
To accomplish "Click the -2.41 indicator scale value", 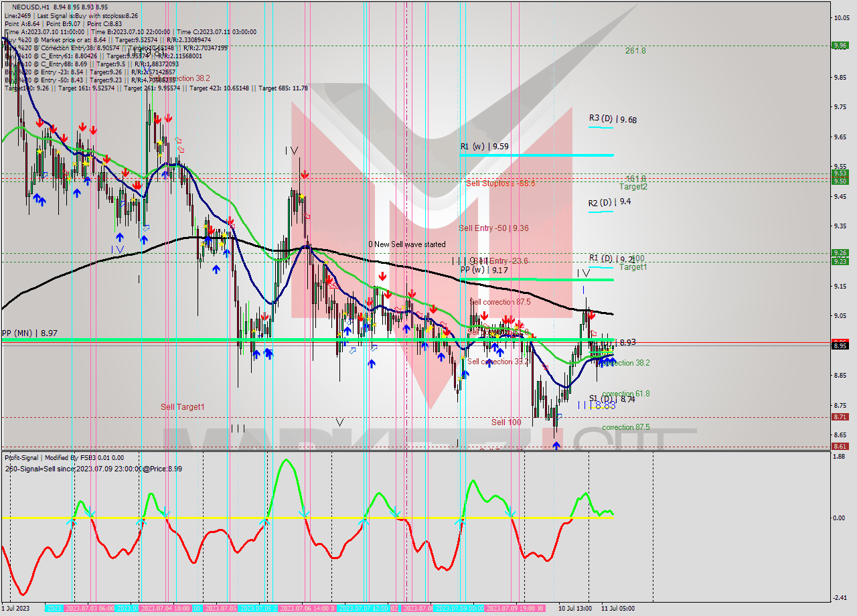I will (838, 598).
